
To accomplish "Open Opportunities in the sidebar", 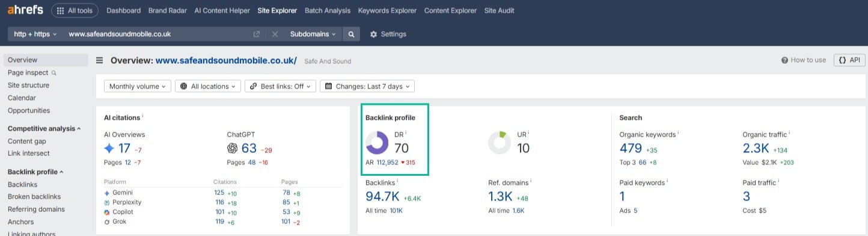I will (x=29, y=111).
